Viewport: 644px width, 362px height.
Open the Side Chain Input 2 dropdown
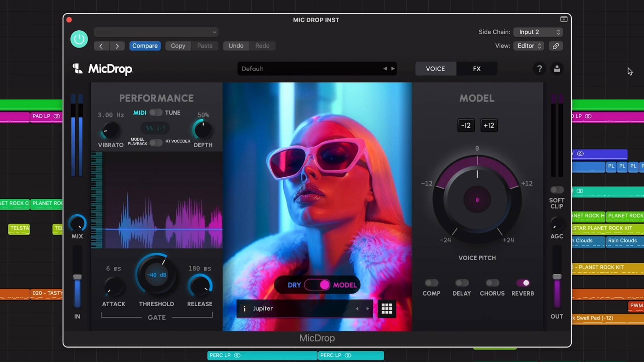pyautogui.click(x=537, y=32)
